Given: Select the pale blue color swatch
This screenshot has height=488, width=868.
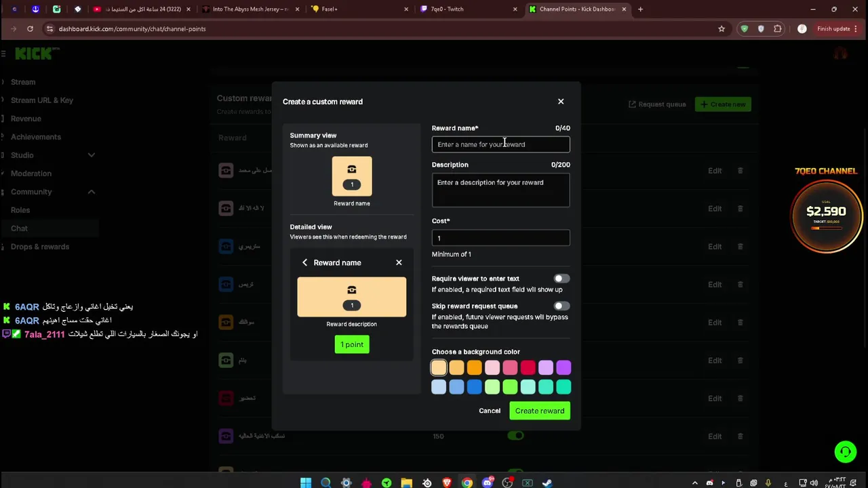Looking at the screenshot, I should (439, 387).
